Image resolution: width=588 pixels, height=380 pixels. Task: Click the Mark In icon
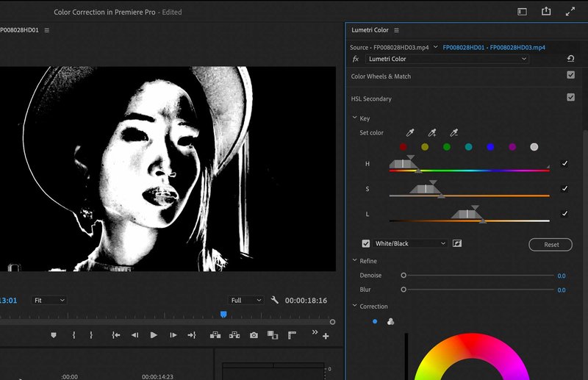point(74,335)
